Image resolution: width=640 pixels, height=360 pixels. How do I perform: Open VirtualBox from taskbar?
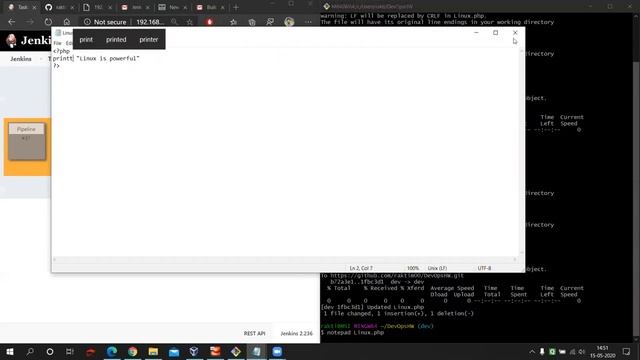click(194, 351)
